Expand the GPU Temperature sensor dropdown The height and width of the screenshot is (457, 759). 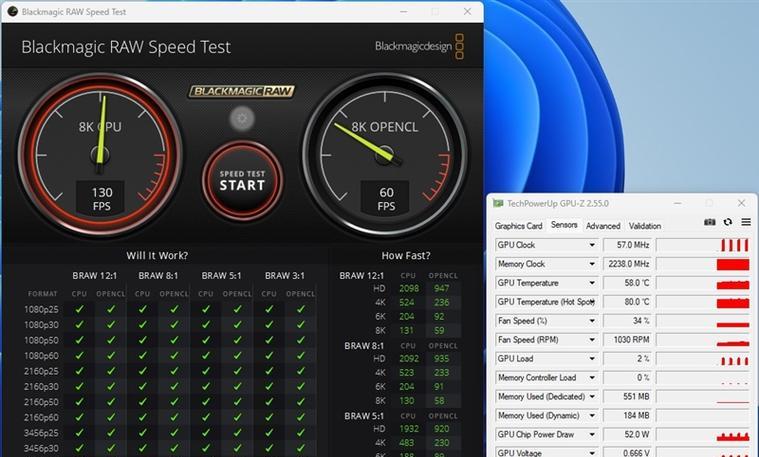(592, 283)
